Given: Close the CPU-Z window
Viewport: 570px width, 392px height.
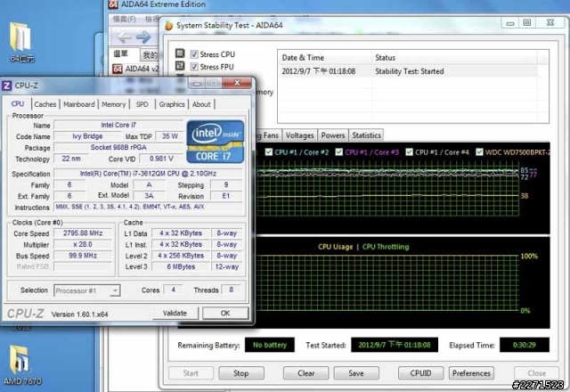Looking at the screenshot, I should tap(237, 83).
